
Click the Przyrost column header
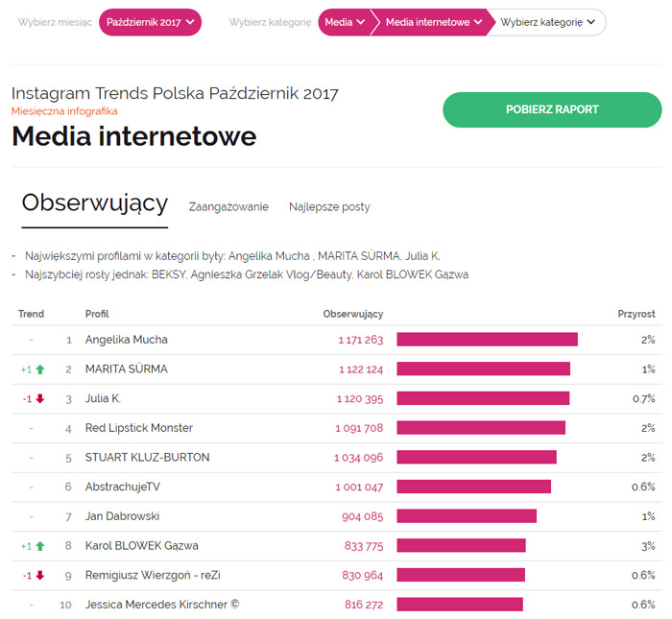(636, 314)
